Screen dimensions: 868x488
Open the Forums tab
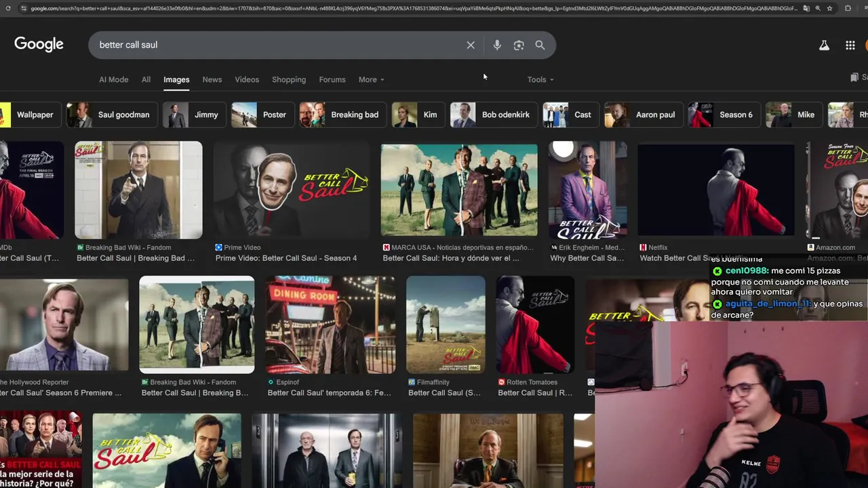click(332, 79)
